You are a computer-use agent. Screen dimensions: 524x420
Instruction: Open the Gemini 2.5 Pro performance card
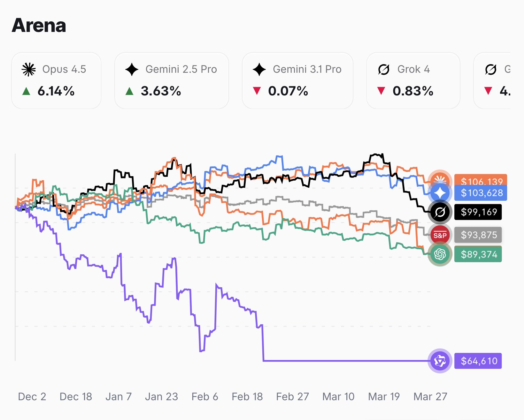click(x=172, y=80)
